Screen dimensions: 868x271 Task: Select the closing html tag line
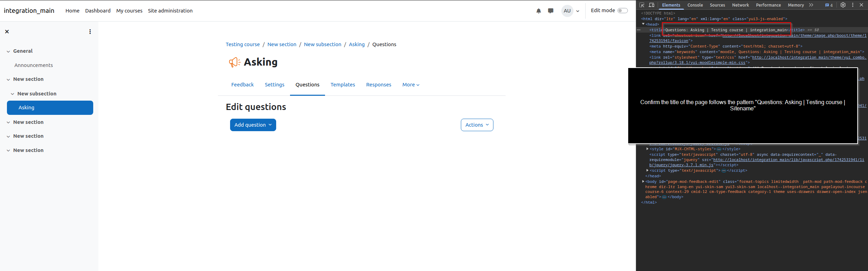(649, 202)
